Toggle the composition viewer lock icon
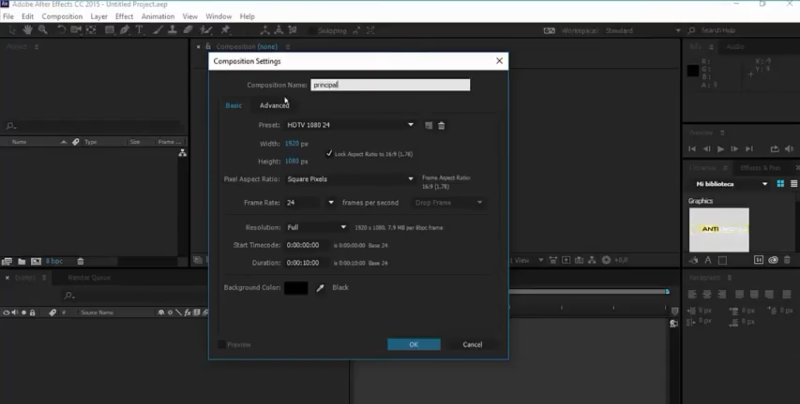The height and width of the screenshot is (404, 800). click(208, 46)
